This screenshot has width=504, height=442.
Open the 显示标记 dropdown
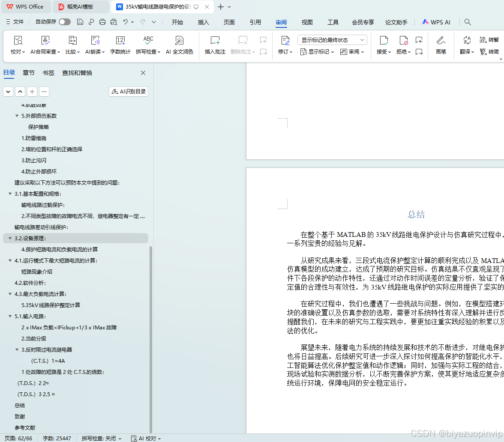pos(317,52)
